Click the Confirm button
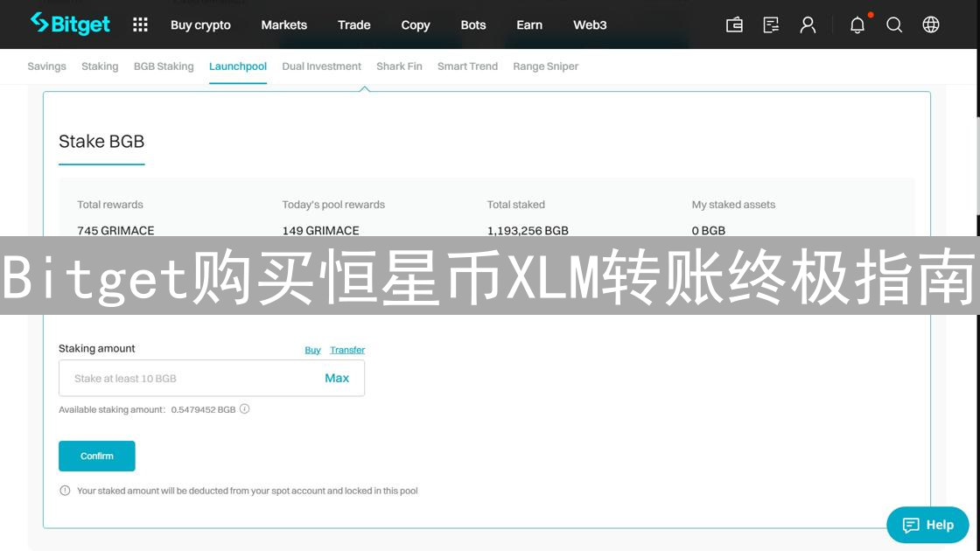Screen dimensions: 980x551 pyautogui.click(x=97, y=456)
